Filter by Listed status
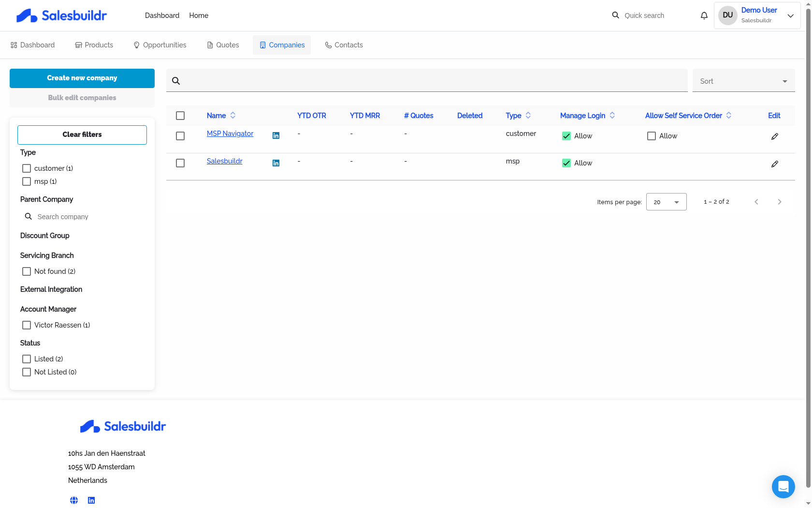This screenshot has height=508, width=812. [27, 359]
